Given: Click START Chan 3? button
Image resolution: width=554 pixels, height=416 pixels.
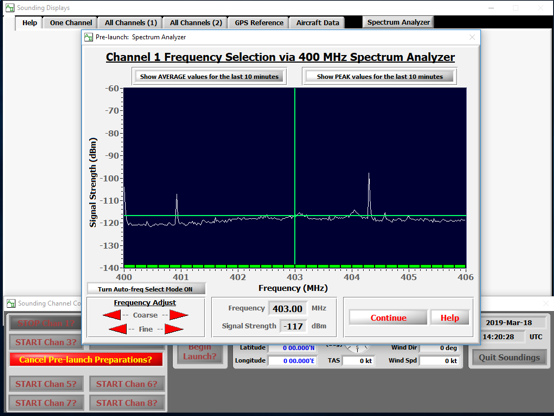Looking at the screenshot, I should pos(46,342).
